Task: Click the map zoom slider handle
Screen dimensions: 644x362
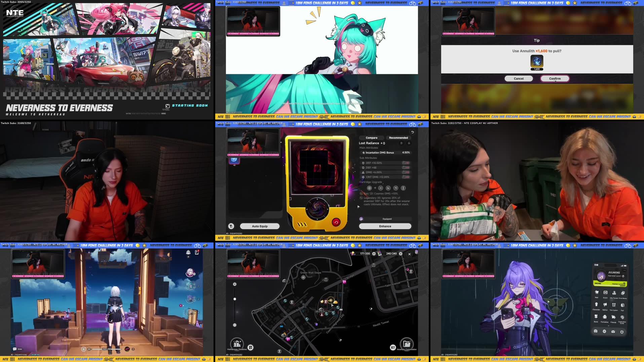Action: point(235,299)
